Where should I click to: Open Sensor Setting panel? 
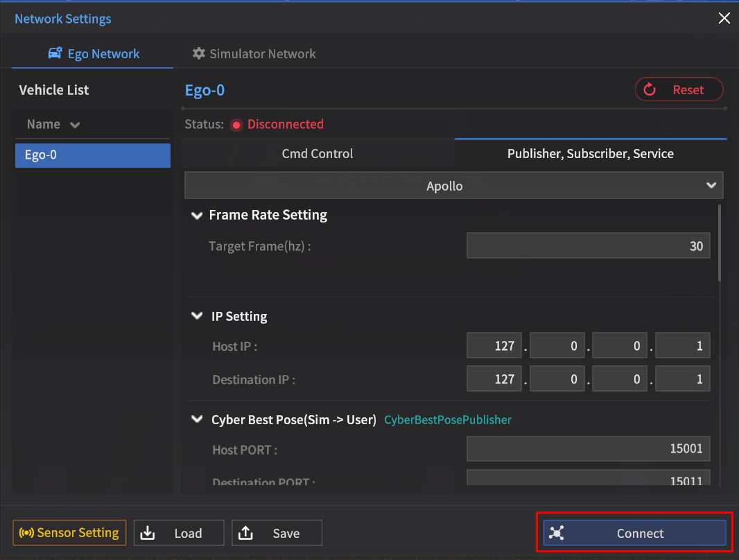coord(69,533)
